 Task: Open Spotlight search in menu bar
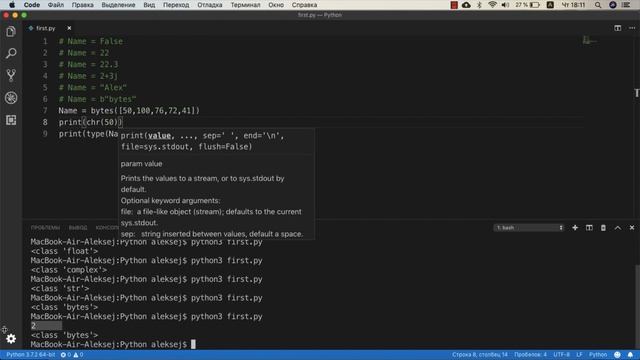point(598,5)
